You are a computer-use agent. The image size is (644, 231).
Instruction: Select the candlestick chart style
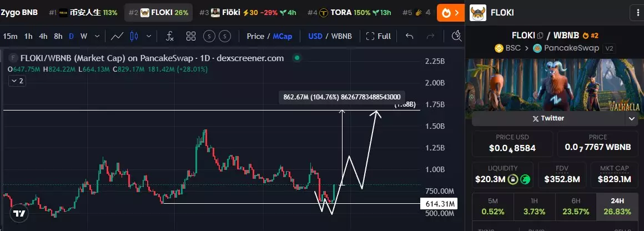133,37
